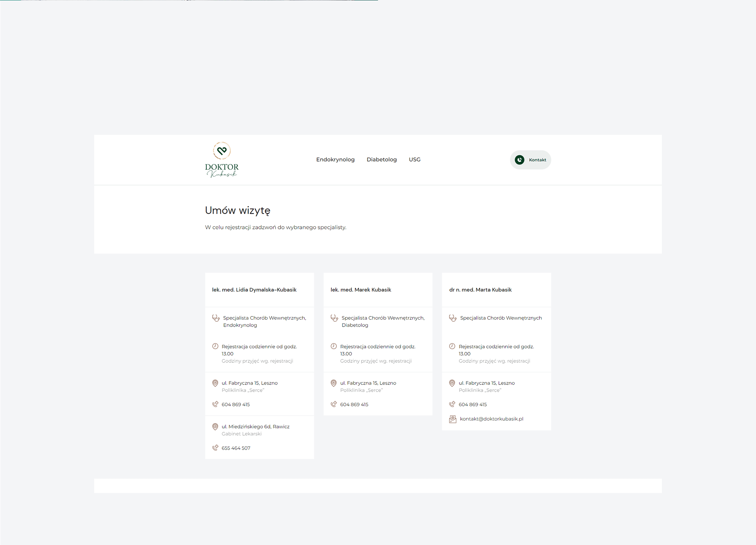Click the phone icon in Kontakt button

click(x=519, y=160)
